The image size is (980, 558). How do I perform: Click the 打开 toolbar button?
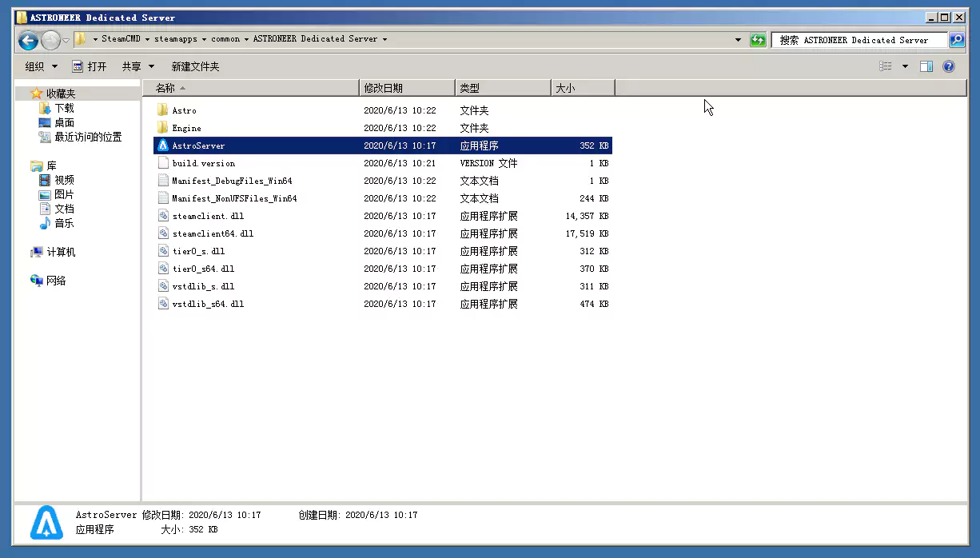click(90, 66)
